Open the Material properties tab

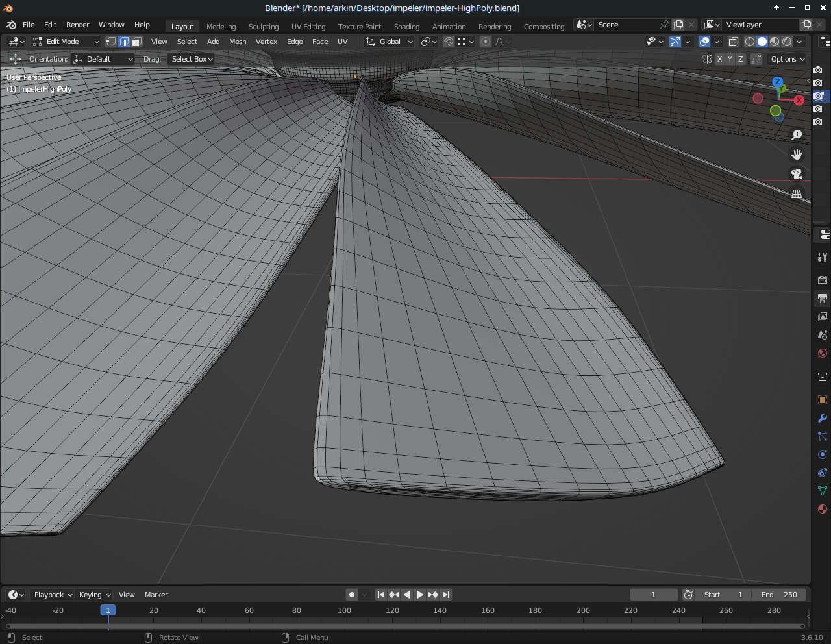(822, 509)
